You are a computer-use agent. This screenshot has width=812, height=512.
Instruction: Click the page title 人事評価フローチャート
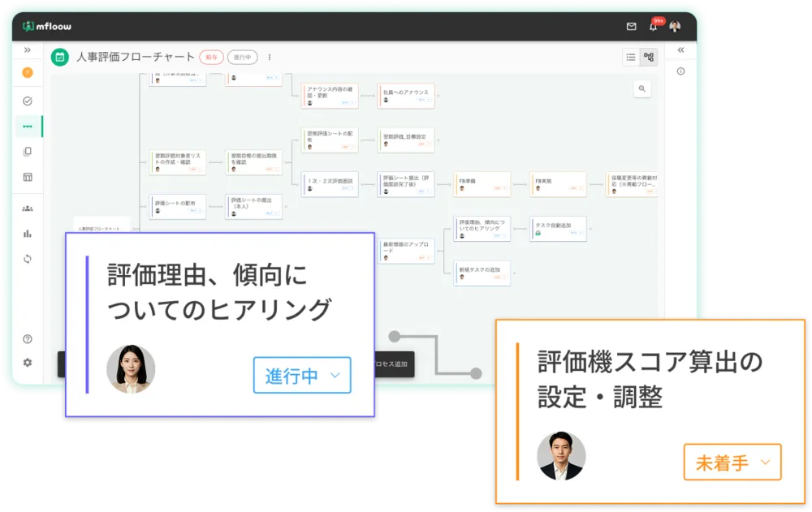(135, 57)
